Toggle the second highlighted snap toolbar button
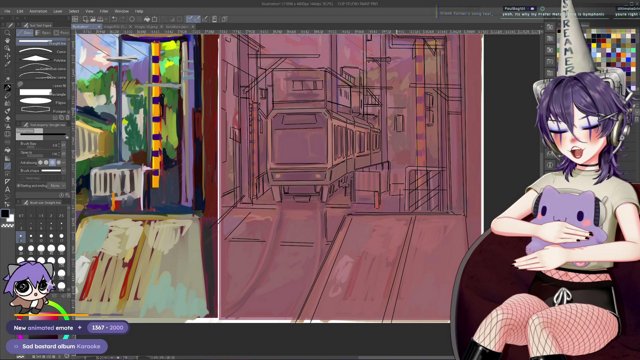Screen dimensions: 640x360 (197, 19)
